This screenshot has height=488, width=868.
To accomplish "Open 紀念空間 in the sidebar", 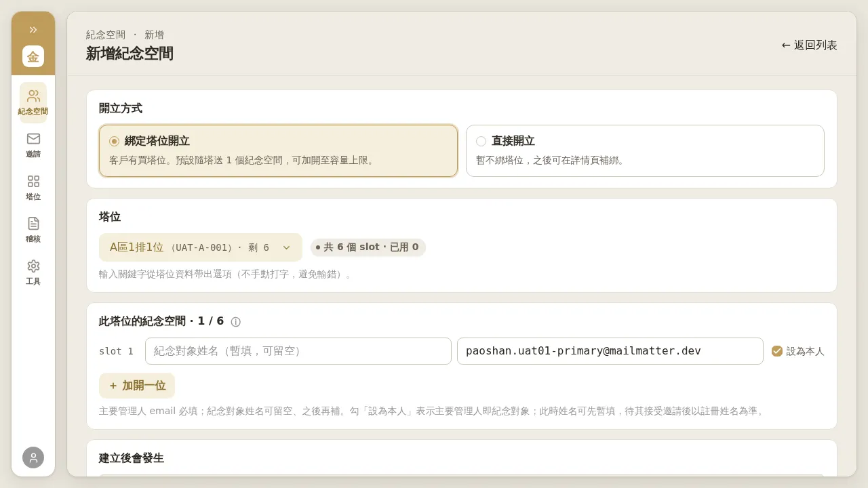I will pyautogui.click(x=33, y=102).
